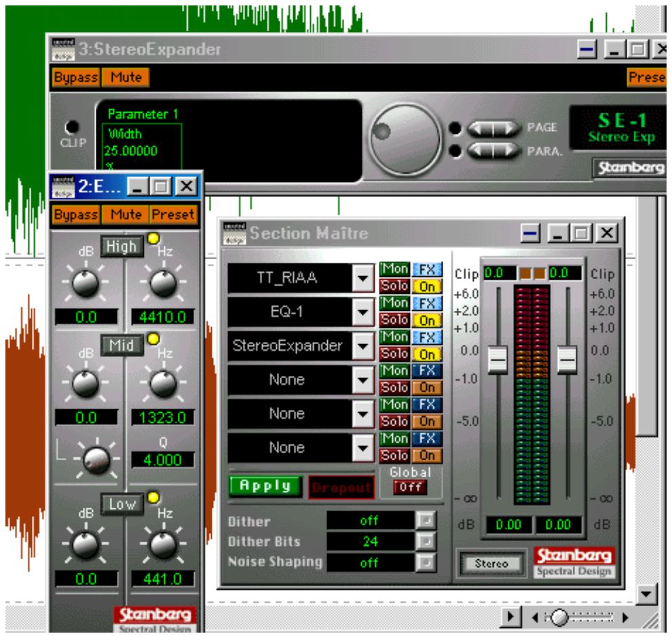Click the Width 25.00000 parameter field

click(x=141, y=147)
